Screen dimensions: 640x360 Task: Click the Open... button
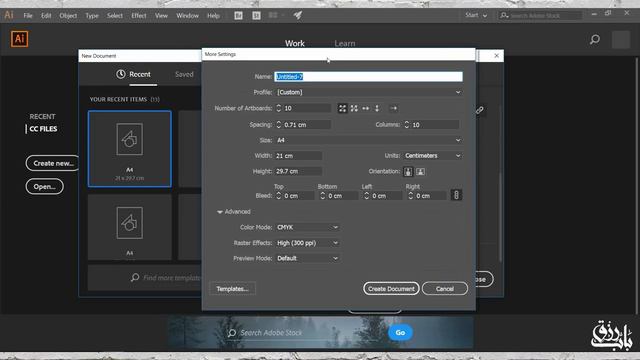[44, 187]
